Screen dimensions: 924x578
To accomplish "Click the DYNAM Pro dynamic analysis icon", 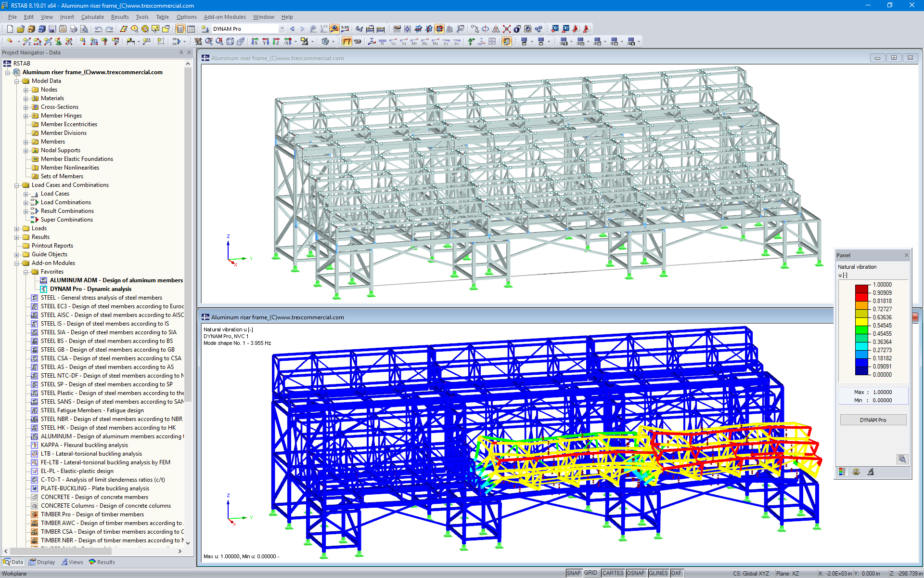I will (43, 289).
